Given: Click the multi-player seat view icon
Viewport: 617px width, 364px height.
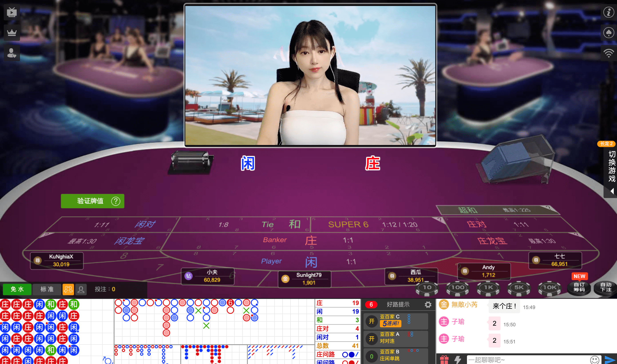Looking at the screenshot, I should [68, 290].
